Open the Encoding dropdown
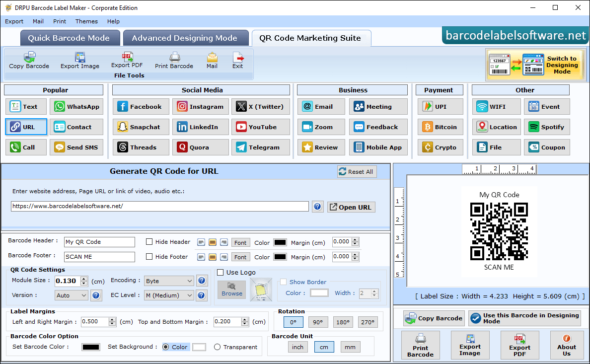590x364 pixels. pyautogui.click(x=169, y=281)
